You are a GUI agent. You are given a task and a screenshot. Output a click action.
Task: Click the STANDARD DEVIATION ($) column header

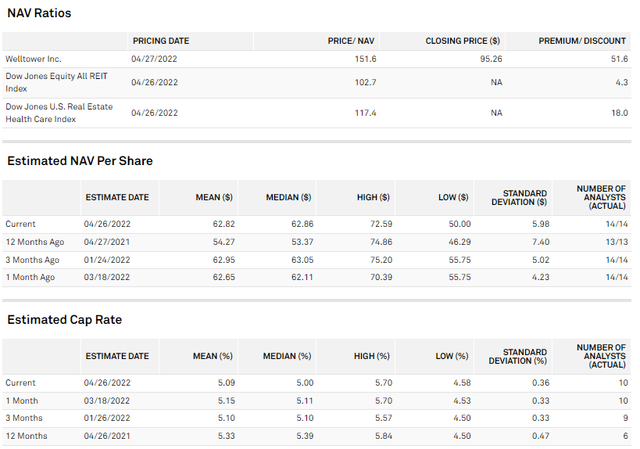click(519, 198)
